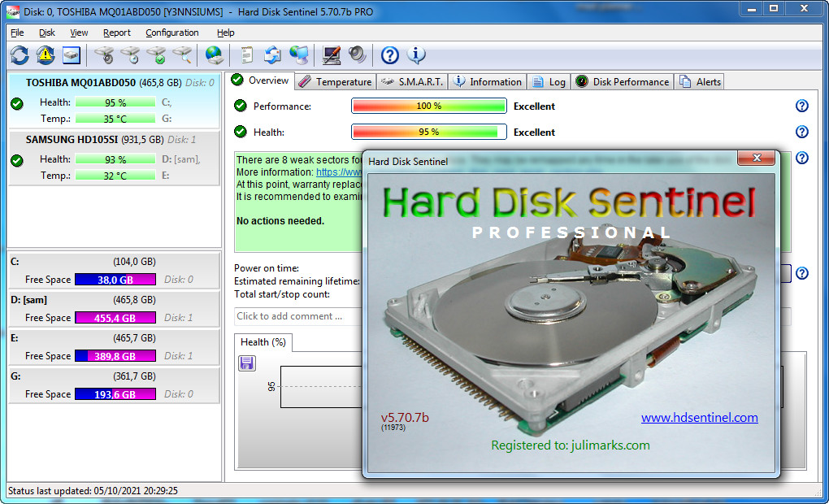The image size is (829, 504).
Task: Click the blue-framed disk drive toolbar icon
Action: pyautogui.click(x=72, y=55)
